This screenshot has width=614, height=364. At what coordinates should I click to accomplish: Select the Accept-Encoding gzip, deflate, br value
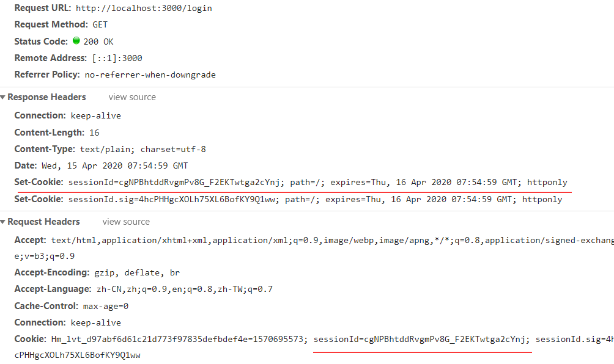136,273
